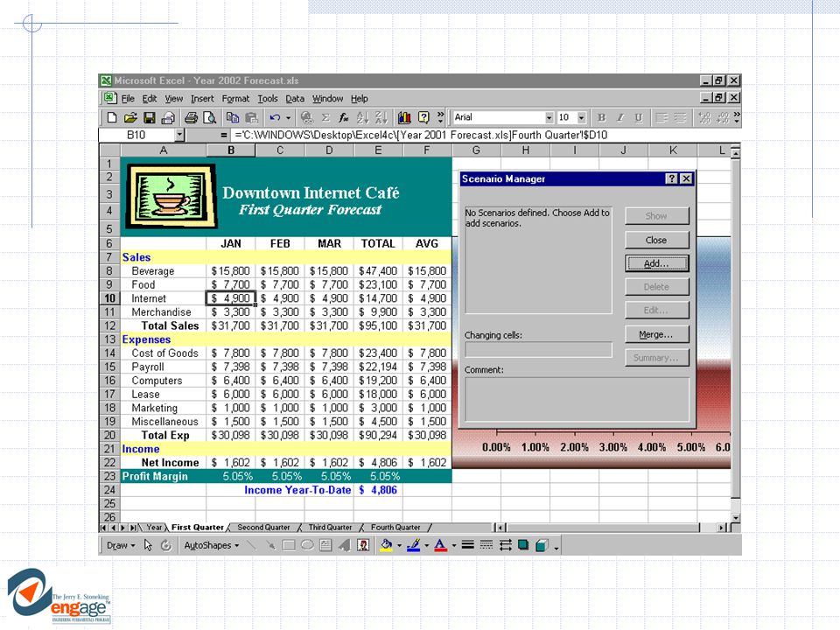Image resolution: width=840 pixels, height=630 pixels.
Task: Apply the blue Line Color brush
Action: (413, 545)
